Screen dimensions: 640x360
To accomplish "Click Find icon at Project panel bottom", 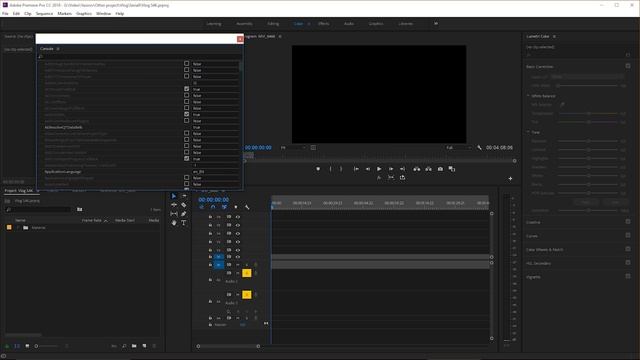I will 124,346.
